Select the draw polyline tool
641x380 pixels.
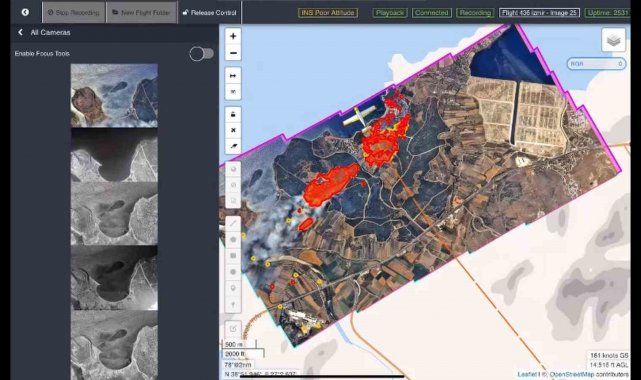coord(233,224)
